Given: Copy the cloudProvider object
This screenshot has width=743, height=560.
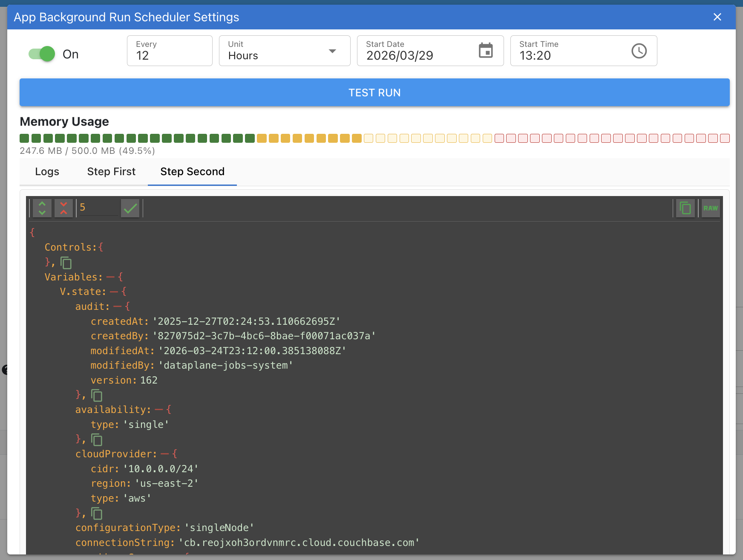Looking at the screenshot, I should pos(97,514).
